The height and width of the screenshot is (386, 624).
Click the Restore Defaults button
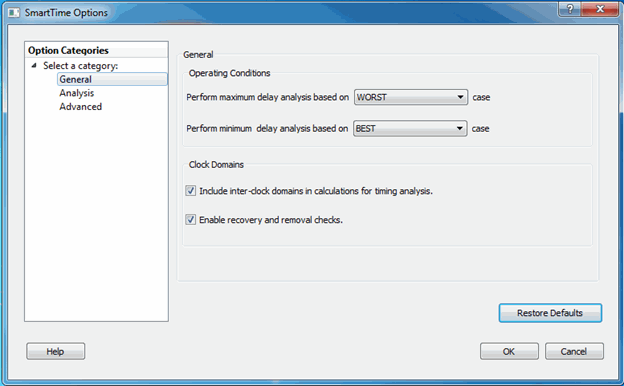pos(550,313)
